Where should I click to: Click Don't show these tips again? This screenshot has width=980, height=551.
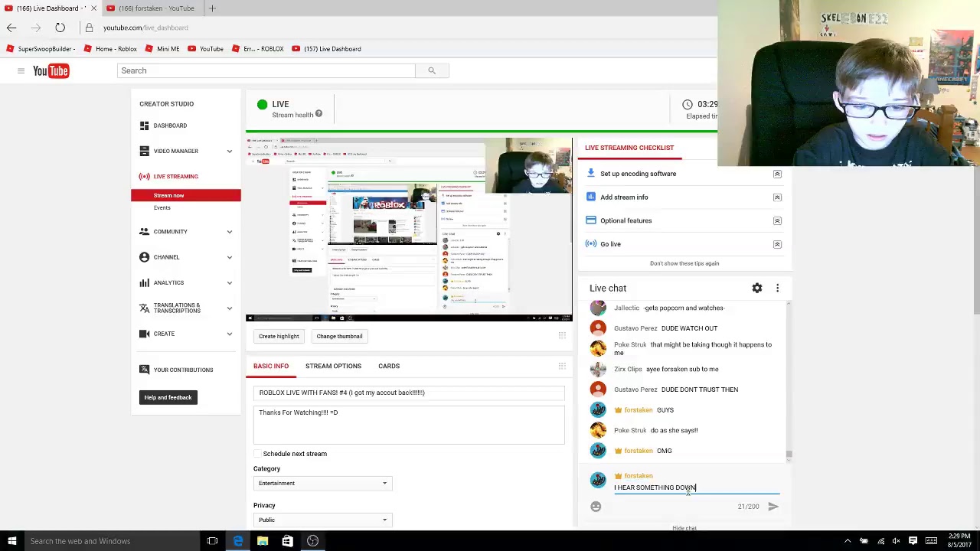[684, 263]
